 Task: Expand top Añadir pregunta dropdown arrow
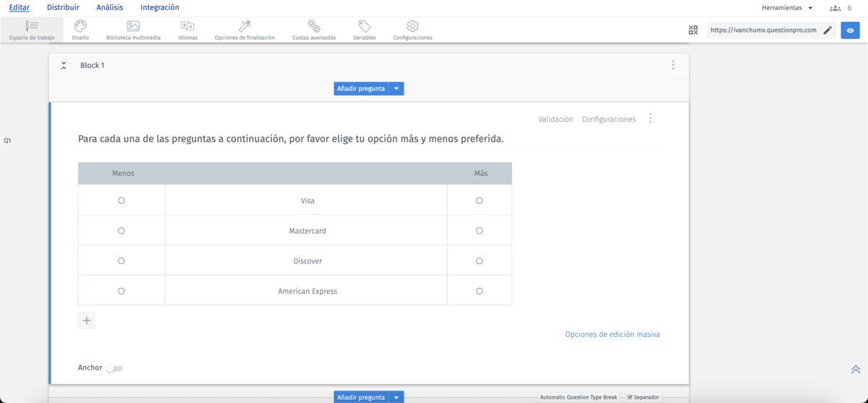coord(396,88)
